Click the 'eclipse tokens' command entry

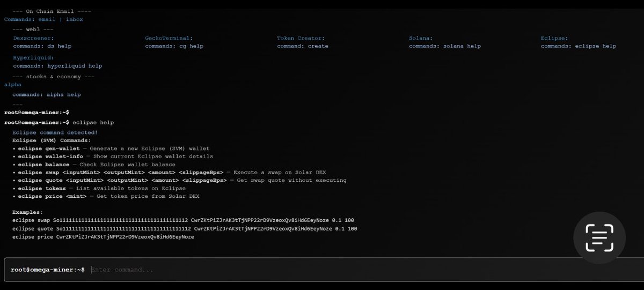[x=99, y=189]
